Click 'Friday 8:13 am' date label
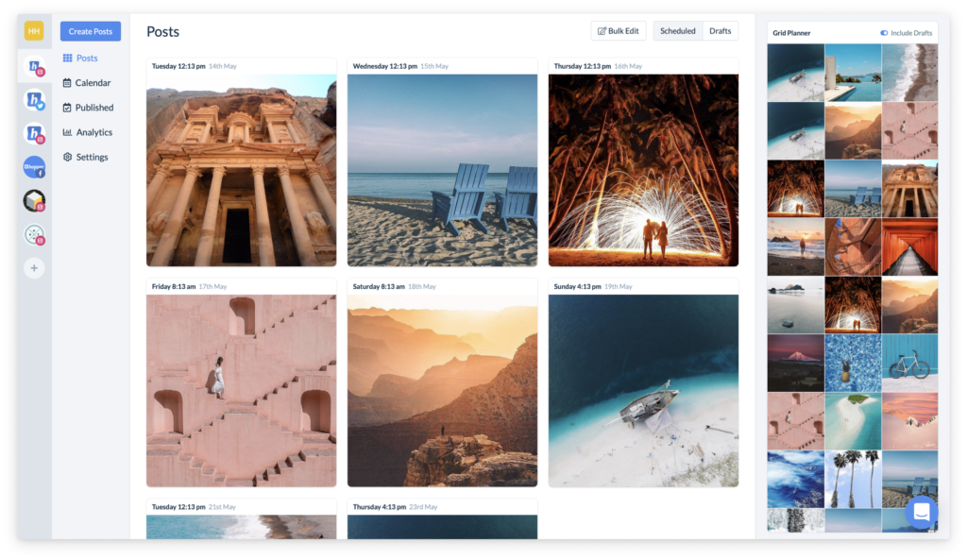967x560 pixels. (174, 286)
